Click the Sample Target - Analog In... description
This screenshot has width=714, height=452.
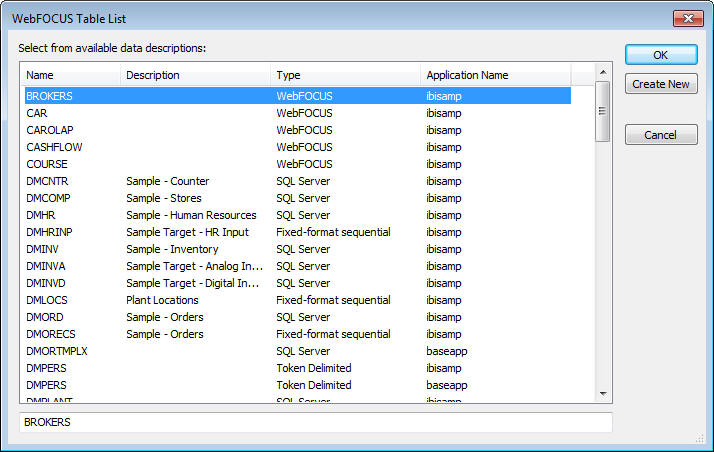tap(194, 266)
